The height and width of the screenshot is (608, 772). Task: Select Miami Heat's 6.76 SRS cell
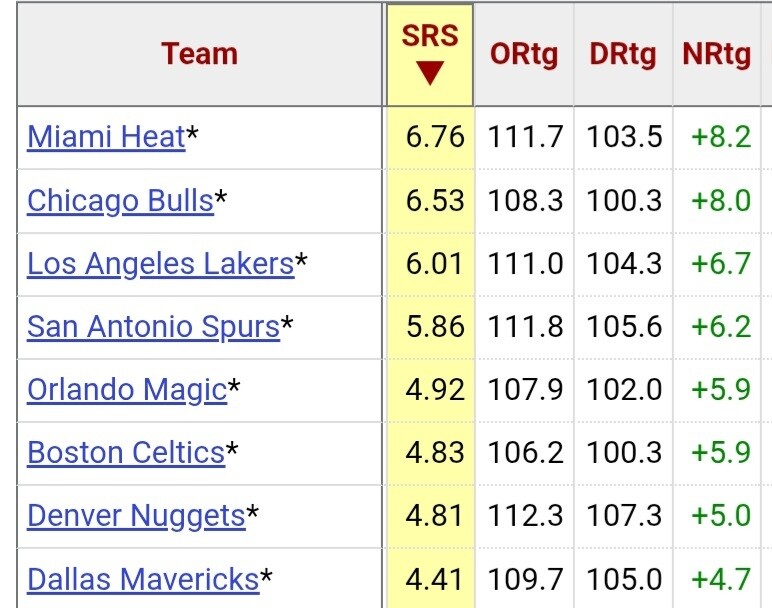point(435,137)
